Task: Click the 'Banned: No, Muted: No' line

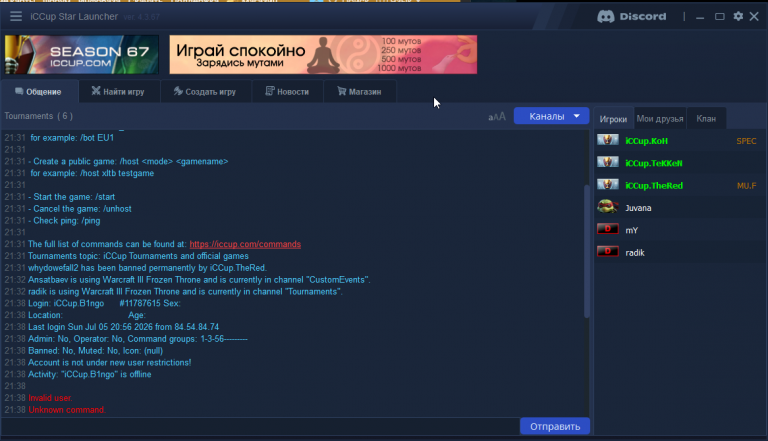Action: [x=96, y=351]
